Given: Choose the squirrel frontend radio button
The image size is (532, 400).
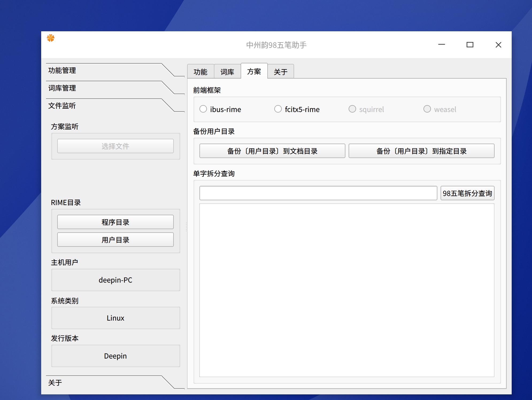Looking at the screenshot, I should (x=352, y=109).
